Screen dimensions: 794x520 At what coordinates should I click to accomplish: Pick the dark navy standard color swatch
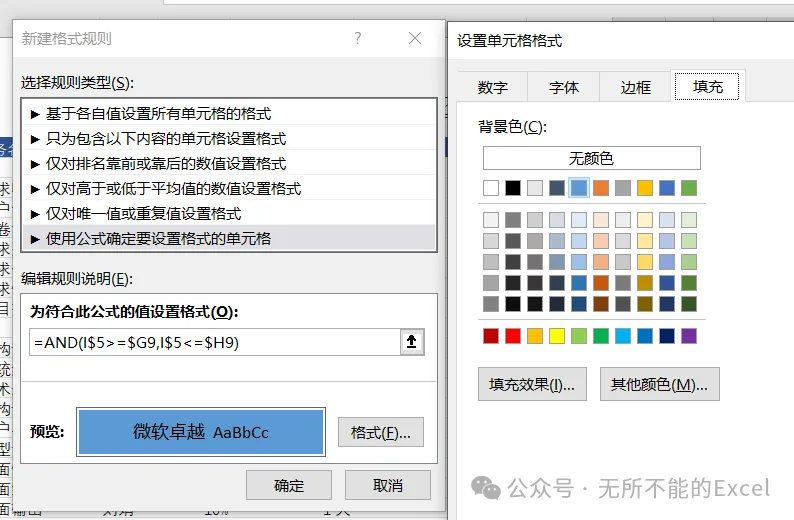pyautogui.click(x=667, y=336)
